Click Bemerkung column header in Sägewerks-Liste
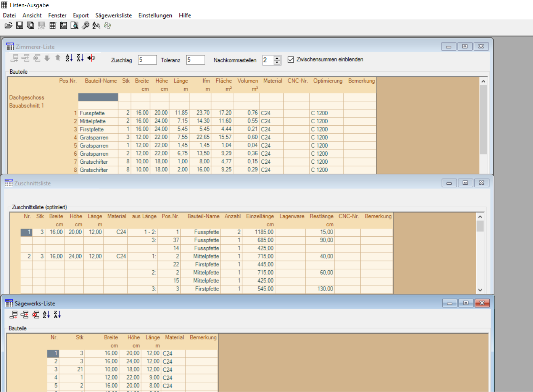This screenshot has height=392, width=533. tap(203, 337)
